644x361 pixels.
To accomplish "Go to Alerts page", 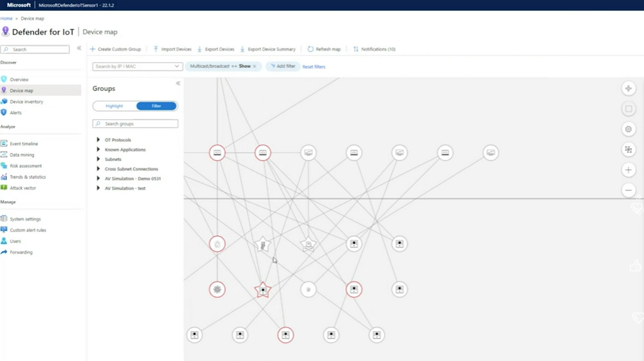I will click(15, 113).
